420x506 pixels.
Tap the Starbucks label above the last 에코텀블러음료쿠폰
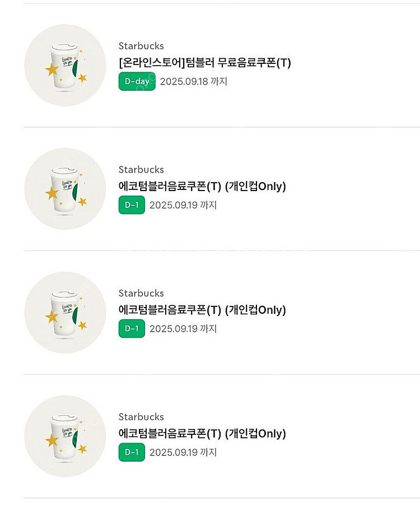pyautogui.click(x=141, y=417)
